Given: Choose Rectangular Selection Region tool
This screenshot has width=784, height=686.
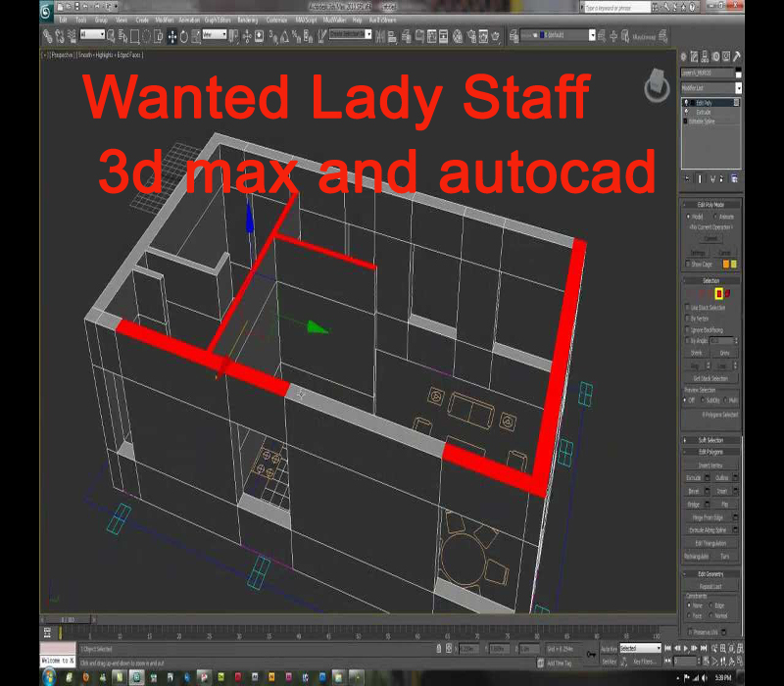Looking at the screenshot, I should (134, 36).
